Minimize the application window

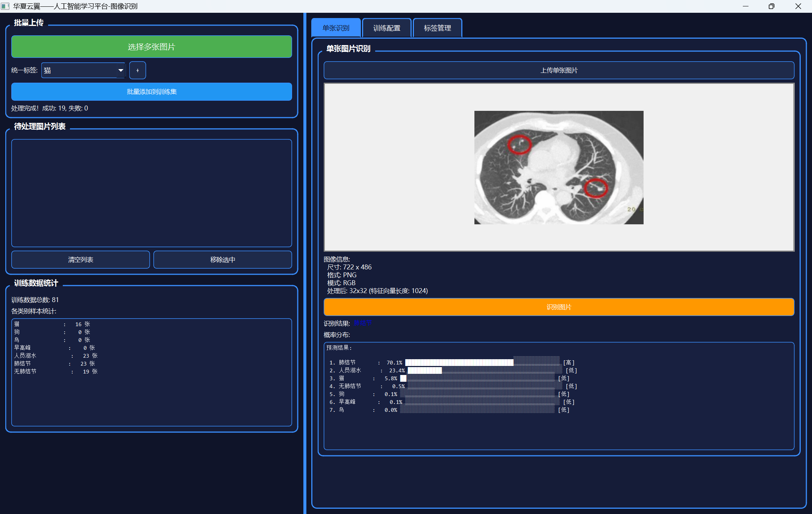point(745,6)
